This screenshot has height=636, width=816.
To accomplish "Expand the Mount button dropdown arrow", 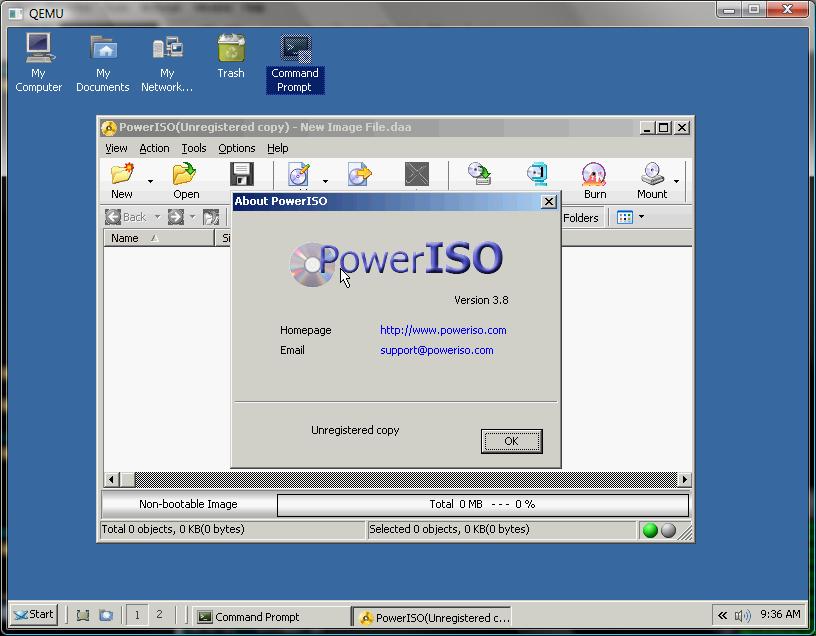I will point(677,182).
